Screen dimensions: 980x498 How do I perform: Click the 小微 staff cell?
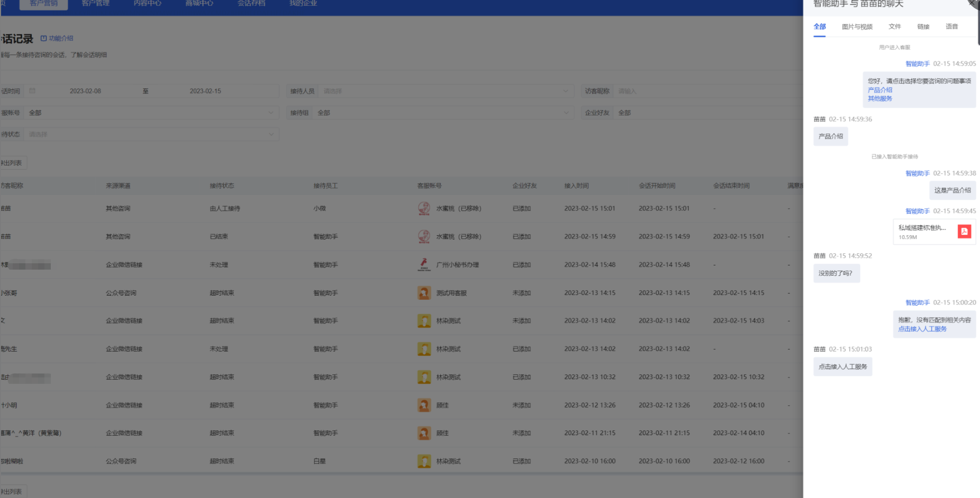point(320,209)
